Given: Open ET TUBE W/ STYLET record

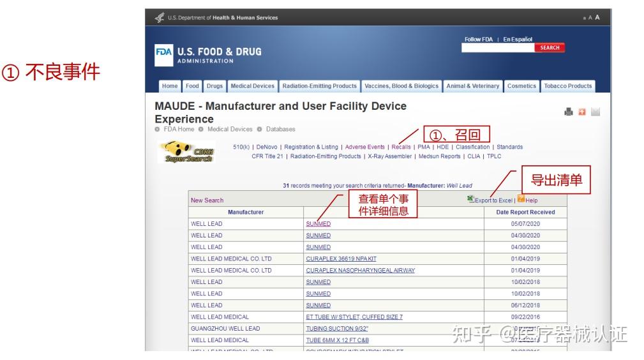Looking at the screenshot, I should (x=354, y=317).
